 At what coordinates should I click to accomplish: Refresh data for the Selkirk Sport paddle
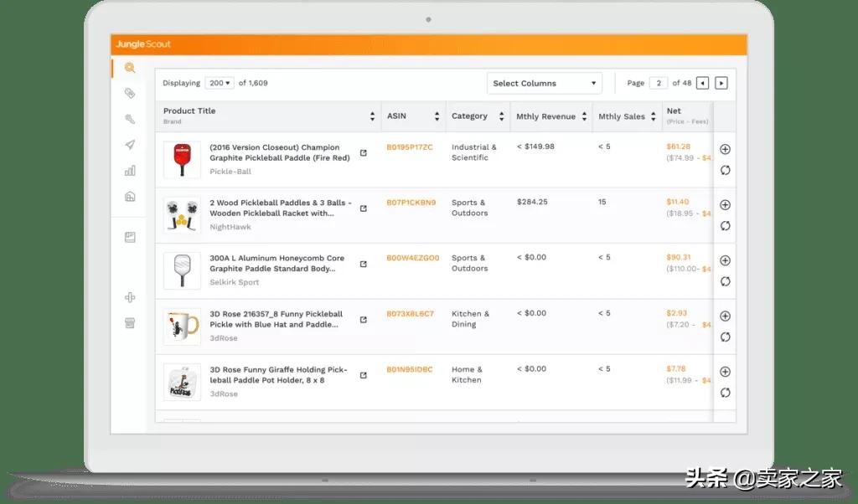tap(726, 281)
